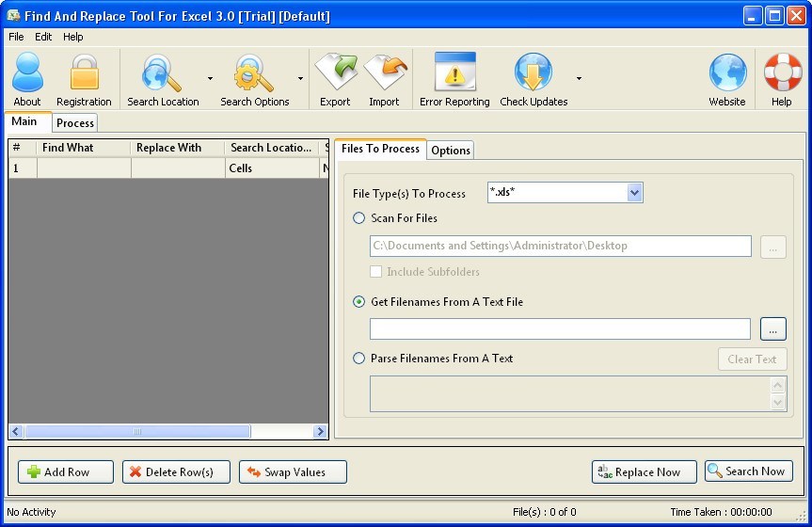Viewport: 812px width, 527px height.
Task: Click the grid's scroll right arrow
Action: [320, 431]
